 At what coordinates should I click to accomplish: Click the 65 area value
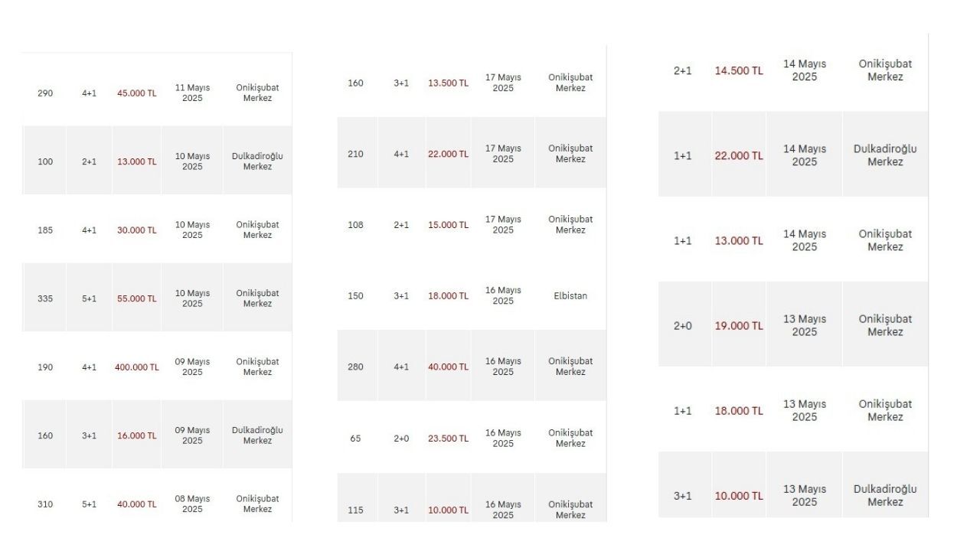(355, 439)
